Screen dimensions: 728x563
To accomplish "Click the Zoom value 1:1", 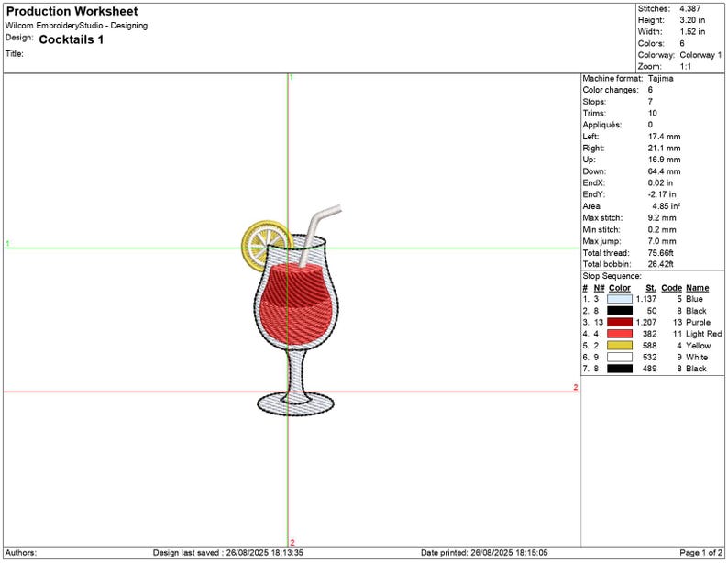I will pyautogui.click(x=685, y=66).
